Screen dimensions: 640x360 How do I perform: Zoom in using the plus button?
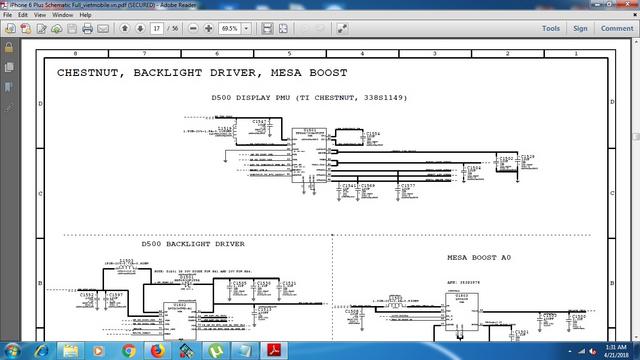tap(209, 28)
